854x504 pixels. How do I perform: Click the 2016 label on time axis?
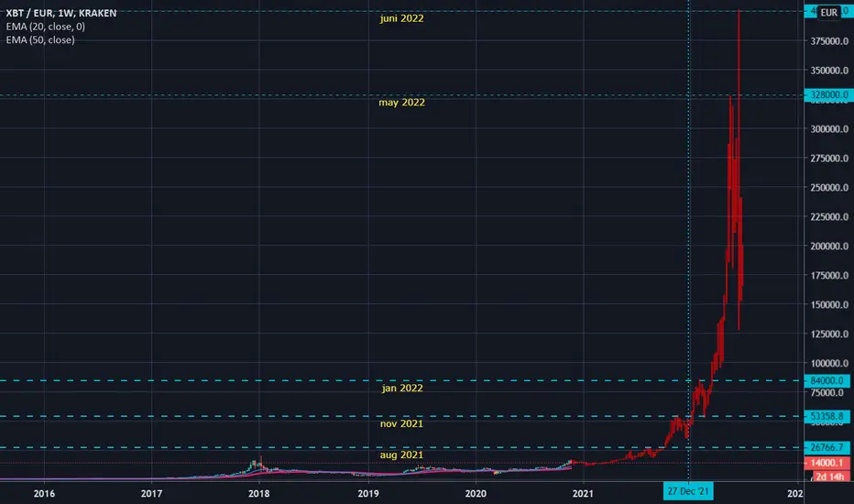[x=44, y=494]
